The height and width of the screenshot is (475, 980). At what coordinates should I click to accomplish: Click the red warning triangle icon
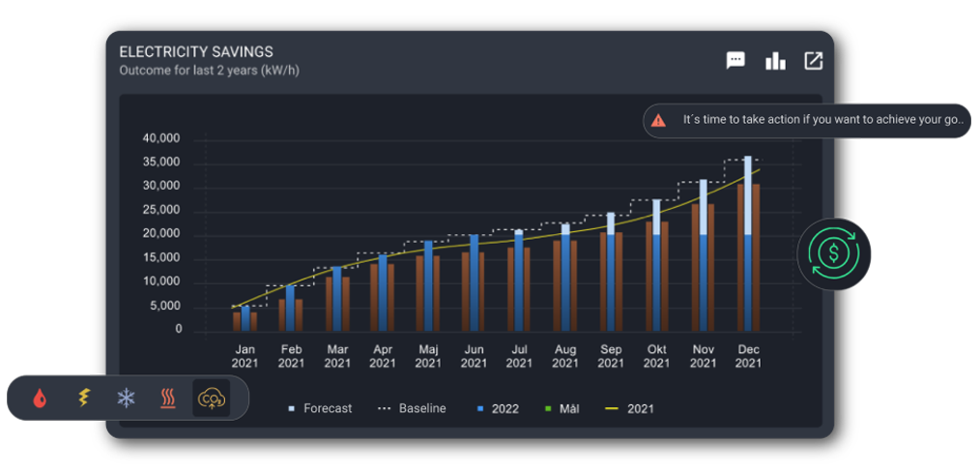658,121
